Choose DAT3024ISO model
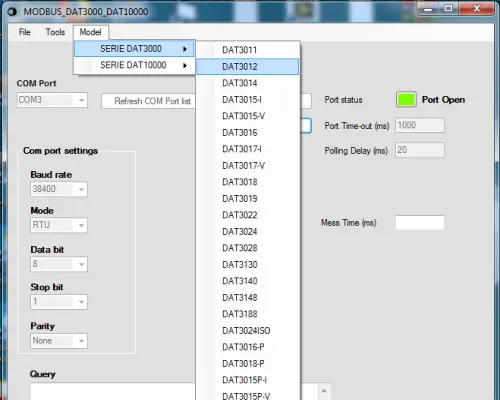Viewport: 500px width, 400px height. [248, 331]
